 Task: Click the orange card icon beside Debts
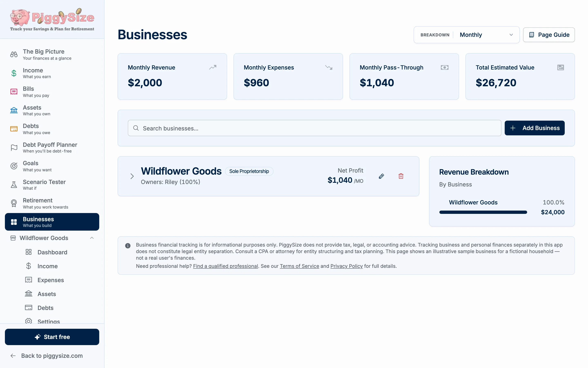click(x=14, y=129)
